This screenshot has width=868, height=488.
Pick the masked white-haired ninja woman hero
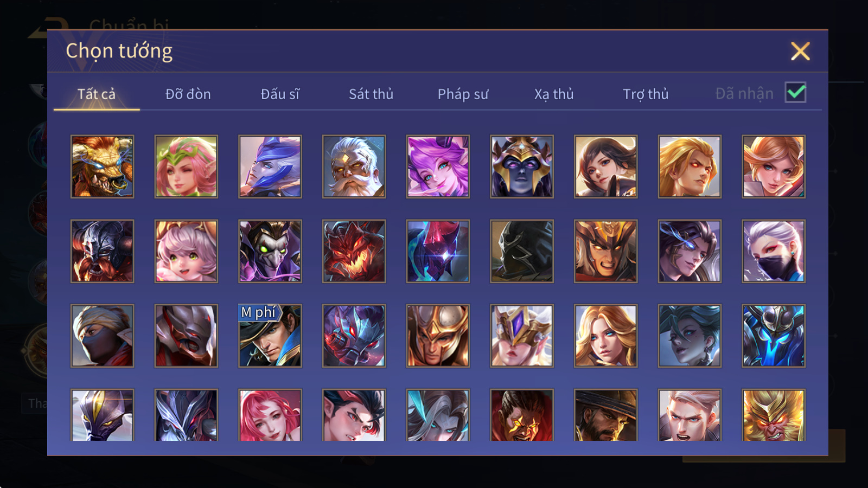(x=774, y=251)
